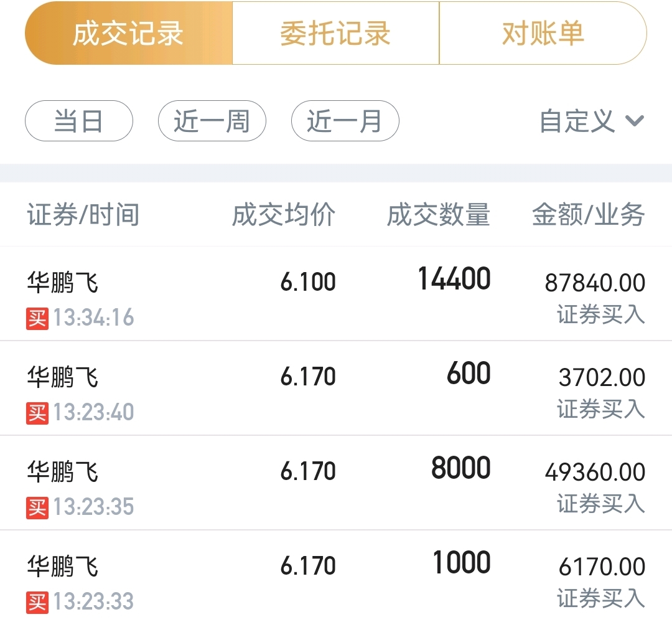This screenshot has width=672, height=622.
Task: Filter records by 近一月
Action: 345,121
